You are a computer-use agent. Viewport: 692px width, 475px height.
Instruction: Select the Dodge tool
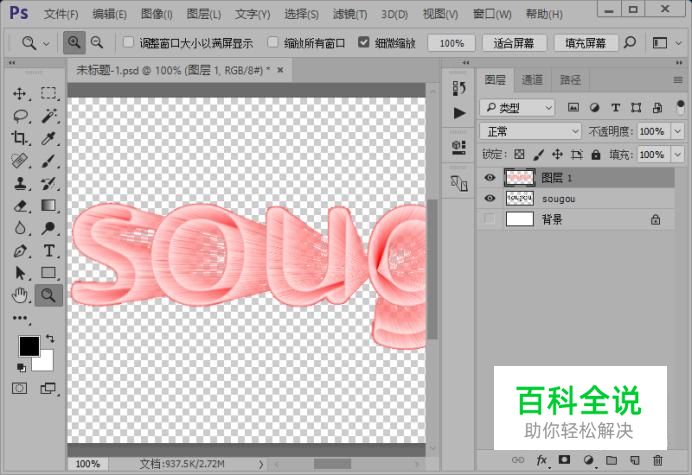coord(48,228)
